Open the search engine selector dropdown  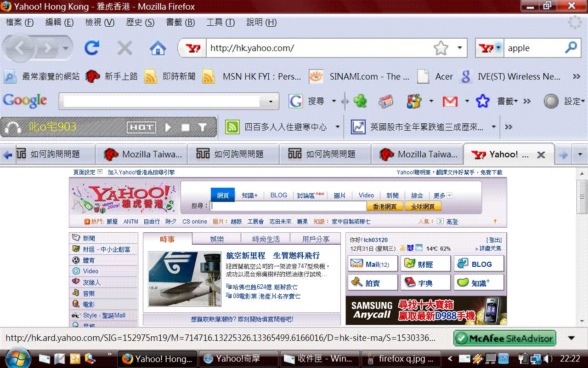pos(498,48)
